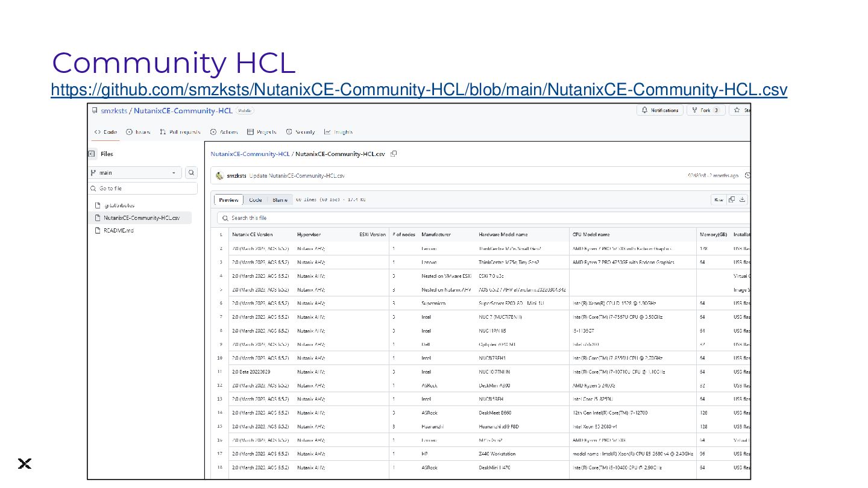868x488 pixels.
Task: Open smzksts commit author link
Action: click(x=236, y=176)
